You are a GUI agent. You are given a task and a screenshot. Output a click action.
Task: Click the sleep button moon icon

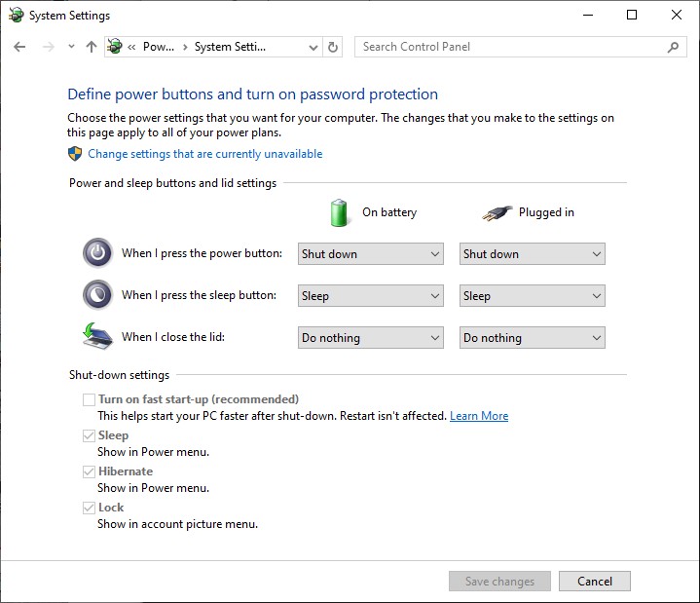pos(97,295)
